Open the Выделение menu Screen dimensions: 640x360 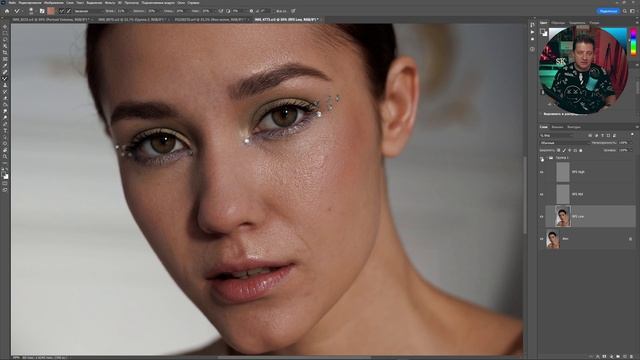[x=94, y=3]
